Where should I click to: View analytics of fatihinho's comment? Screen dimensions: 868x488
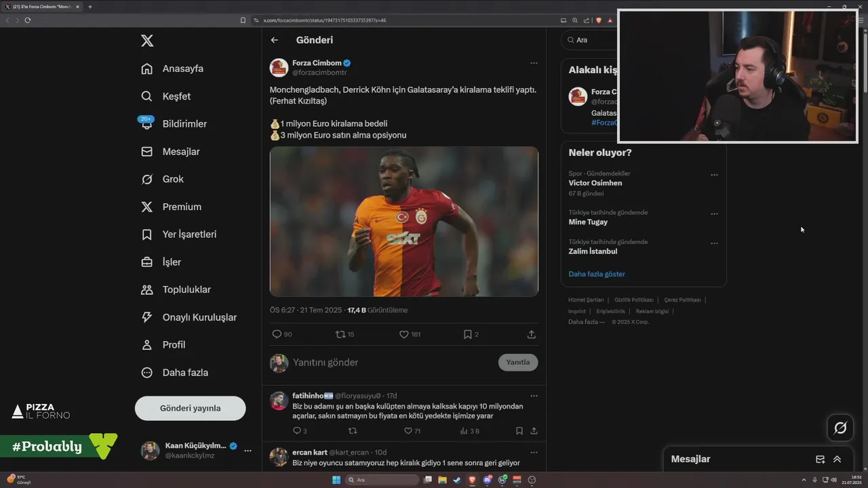(469, 431)
